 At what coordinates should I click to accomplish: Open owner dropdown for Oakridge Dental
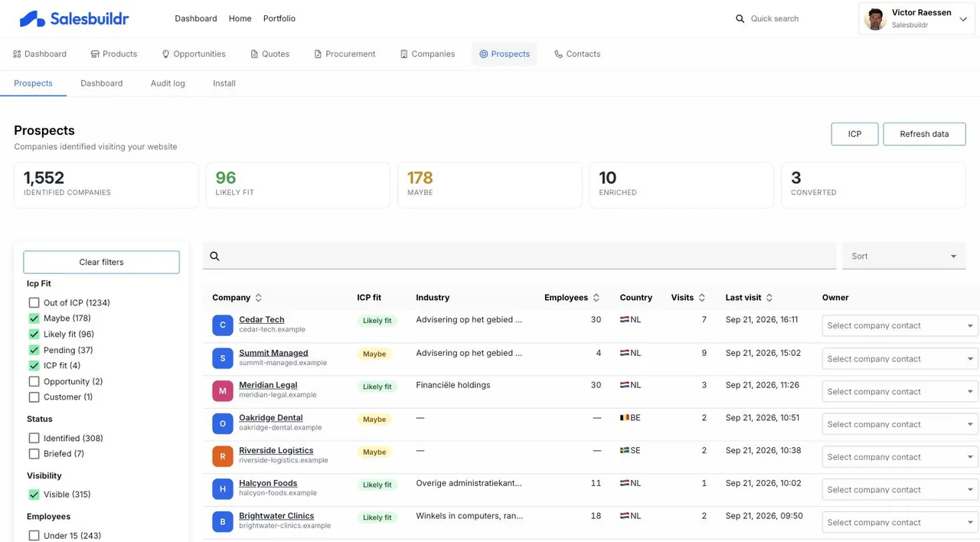pos(900,424)
